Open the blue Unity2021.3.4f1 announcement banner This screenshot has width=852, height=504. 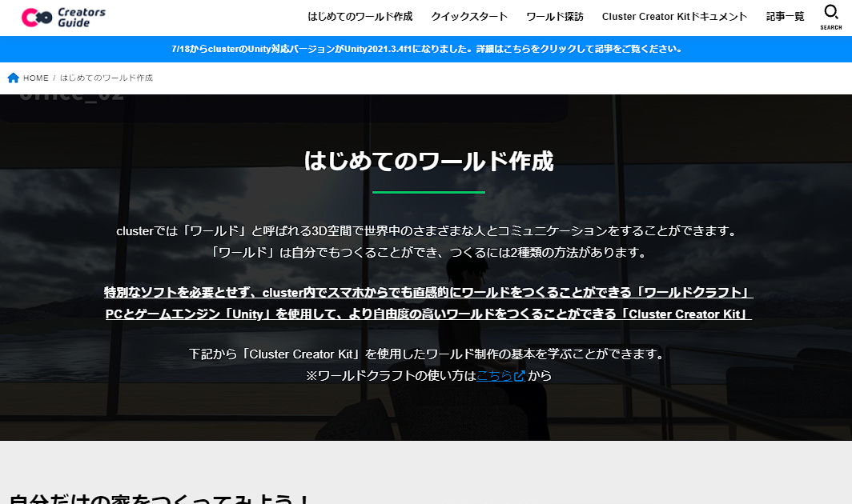(426, 49)
